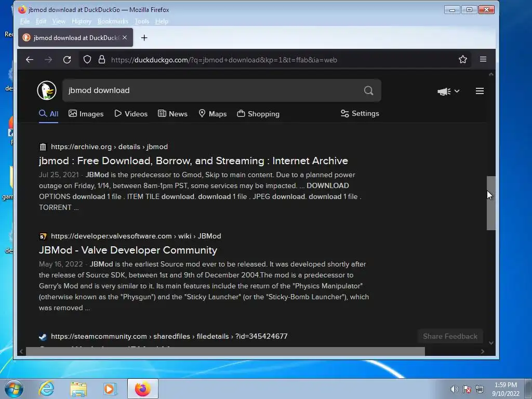Screen dimensions: 532x399
Task: Click the Firefox taskbar button
Action: [x=143, y=389]
